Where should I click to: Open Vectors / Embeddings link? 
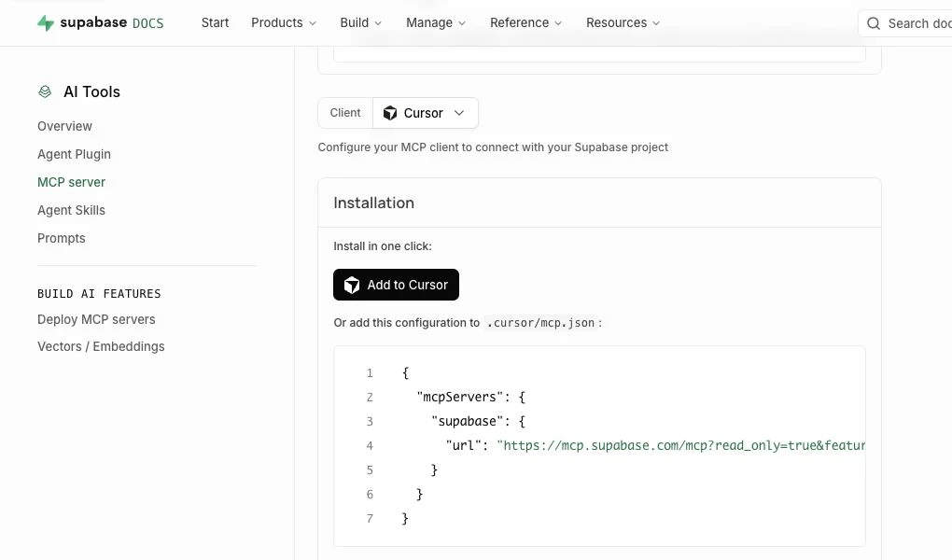pos(101,346)
